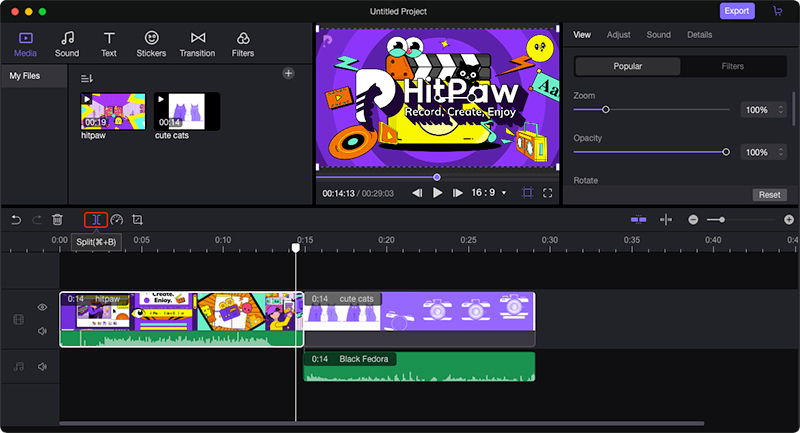
Task: Click the timeline playhead marker
Action: pyautogui.click(x=295, y=247)
